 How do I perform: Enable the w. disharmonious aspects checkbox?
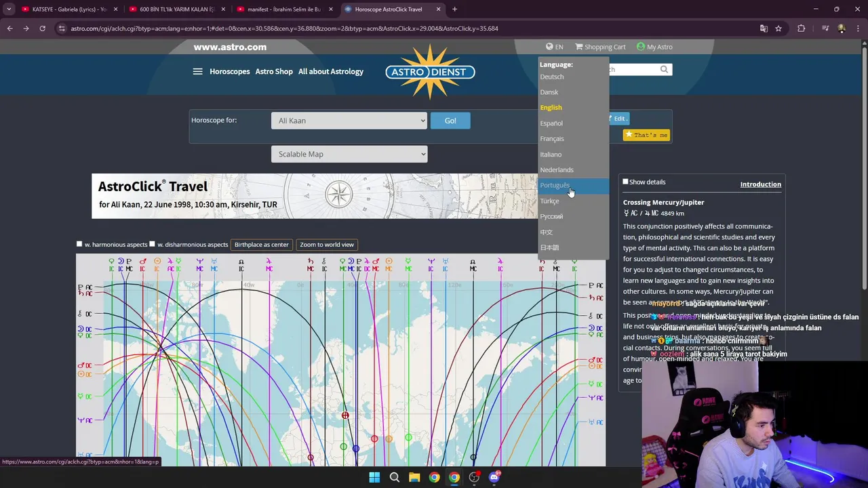pos(152,244)
